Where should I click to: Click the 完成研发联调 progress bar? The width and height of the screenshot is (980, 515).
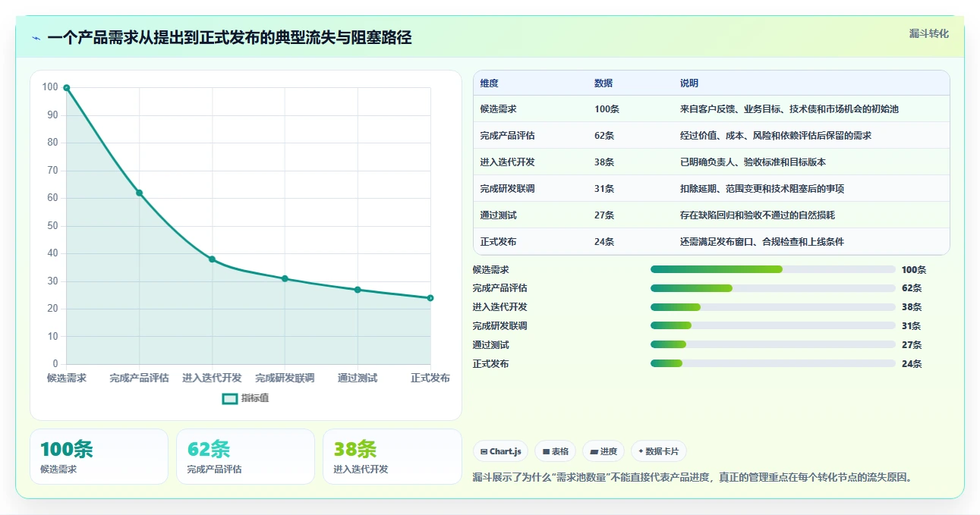coord(773,325)
